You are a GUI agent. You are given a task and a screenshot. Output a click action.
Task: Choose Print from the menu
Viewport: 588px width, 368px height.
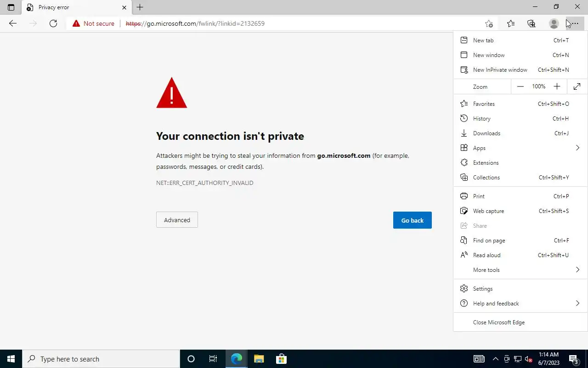pos(520,196)
